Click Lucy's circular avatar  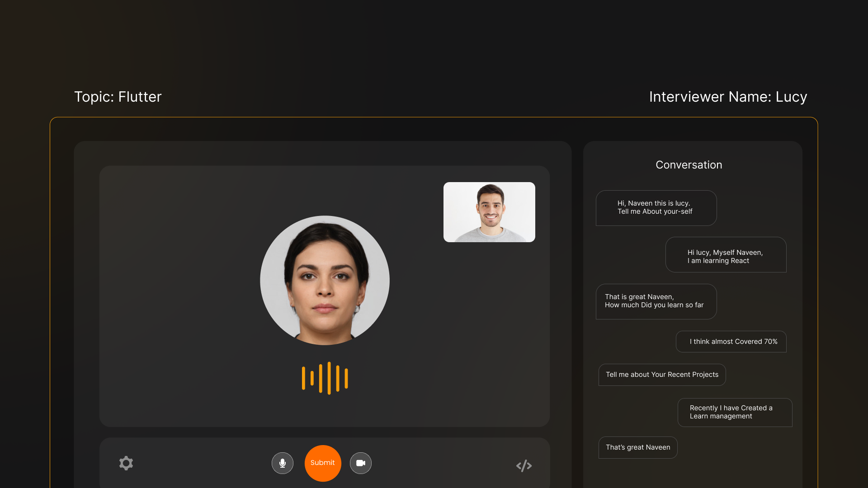point(325,280)
